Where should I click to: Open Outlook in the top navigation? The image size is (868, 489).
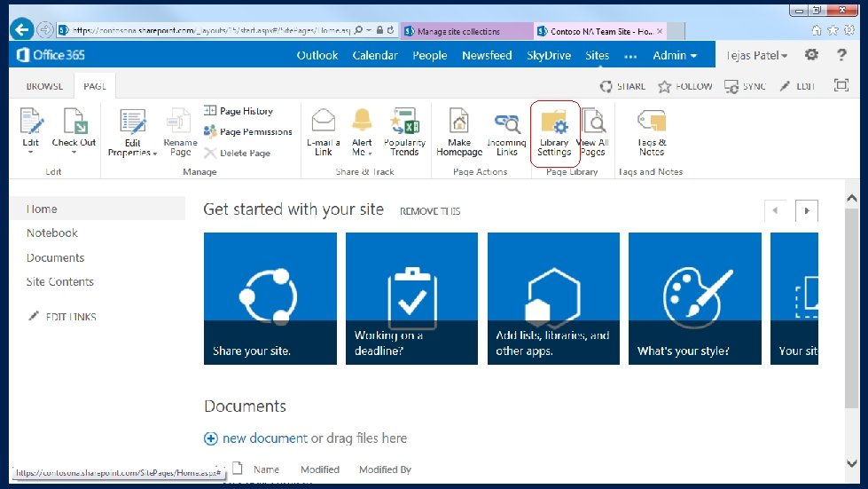[x=317, y=55]
